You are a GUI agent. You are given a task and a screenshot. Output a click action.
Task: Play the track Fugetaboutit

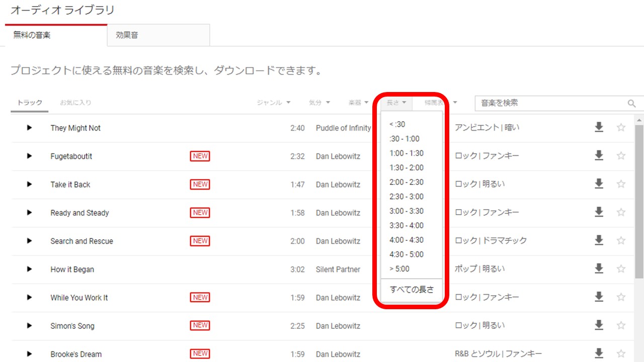29,156
